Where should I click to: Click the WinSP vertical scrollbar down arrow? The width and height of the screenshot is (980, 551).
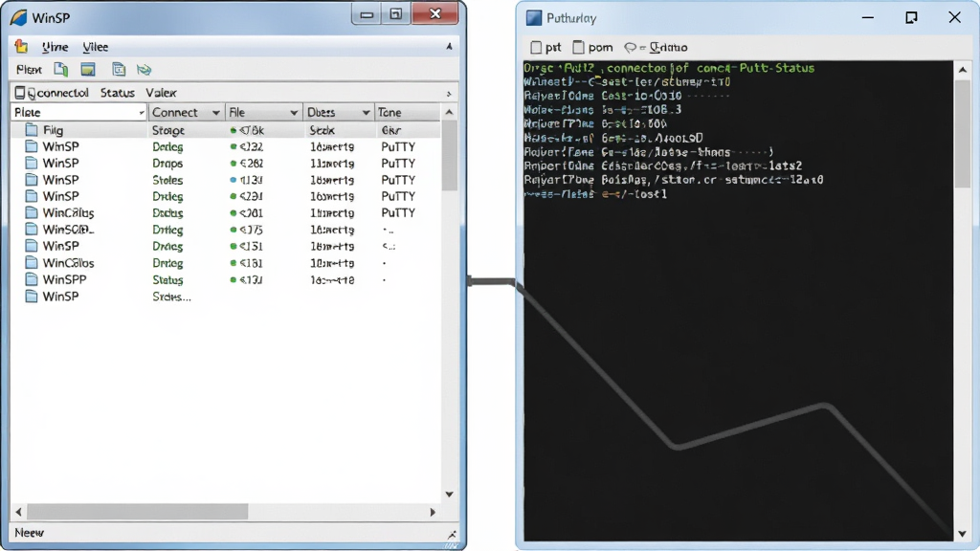point(449,495)
